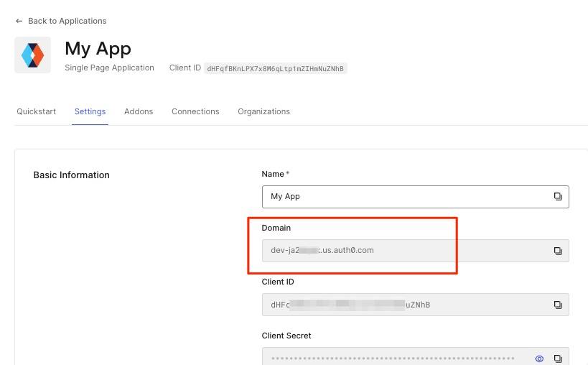Image resolution: width=588 pixels, height=365 pixels.
Task: Select the Client ID value in the header
Action: point(275,68)
